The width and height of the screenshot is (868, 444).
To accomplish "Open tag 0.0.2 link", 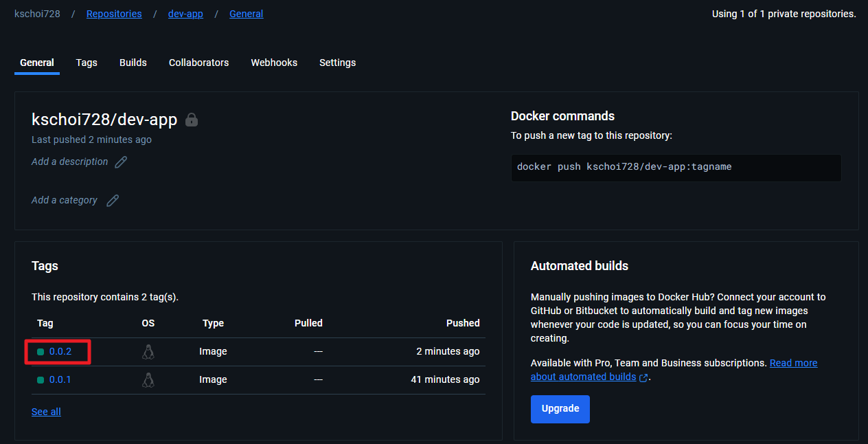I will (x=60, y=351).
